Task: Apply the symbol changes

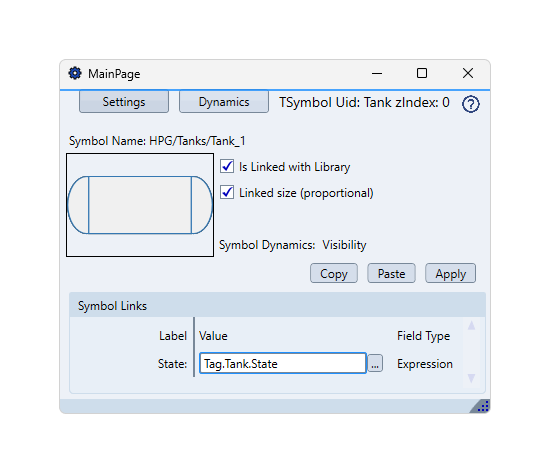Action: 450,273
